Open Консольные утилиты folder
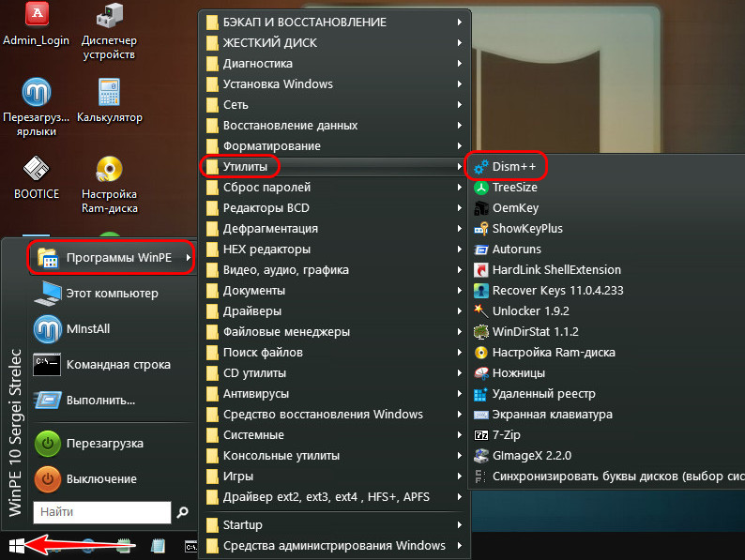Viewport: 745px width, 560px height. 335,456
